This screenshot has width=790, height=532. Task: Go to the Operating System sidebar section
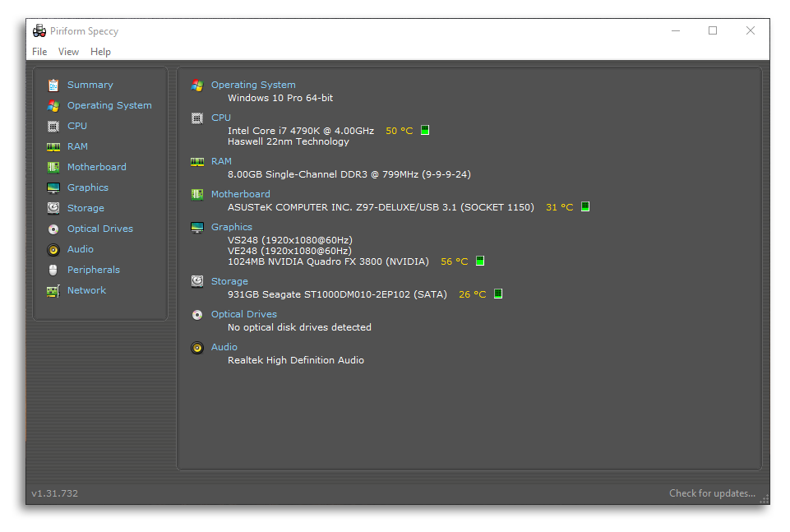(109, 106)
